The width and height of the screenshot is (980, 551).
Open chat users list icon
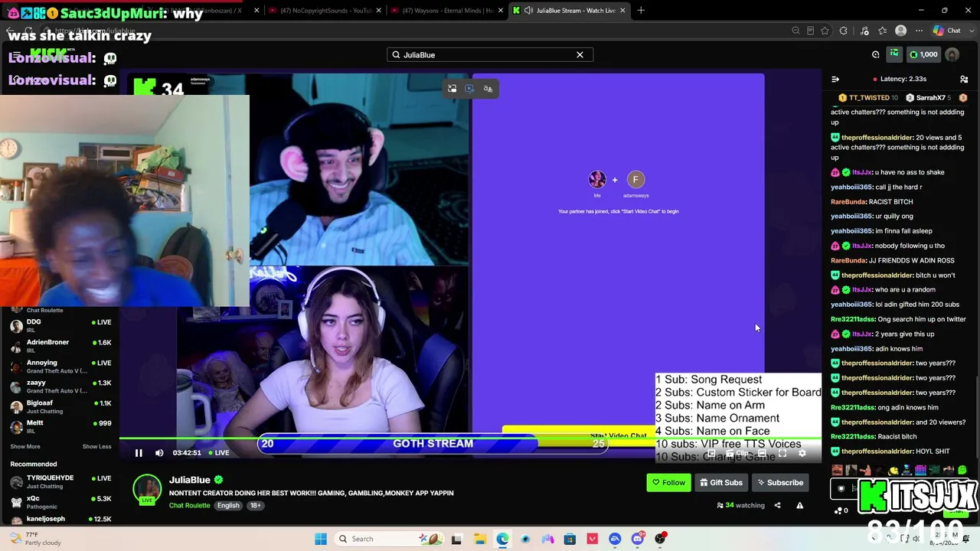tap(964, 79)
